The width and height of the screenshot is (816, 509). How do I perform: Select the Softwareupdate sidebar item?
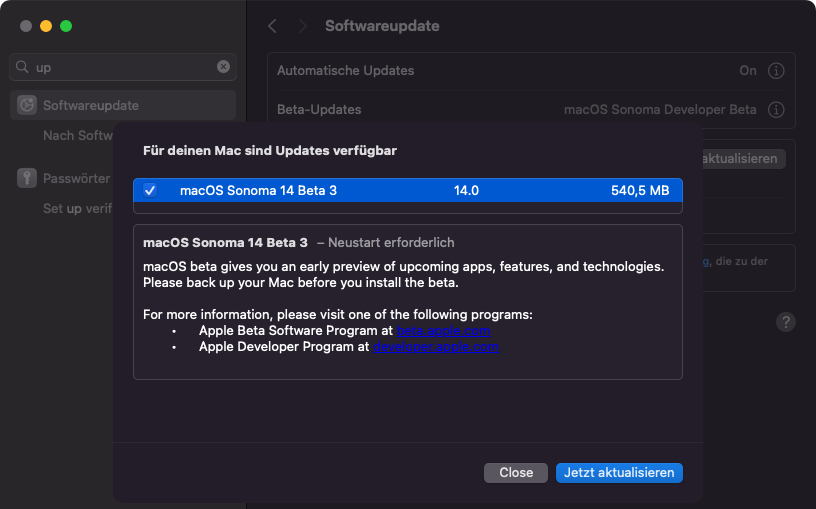(x=123, y=105)
